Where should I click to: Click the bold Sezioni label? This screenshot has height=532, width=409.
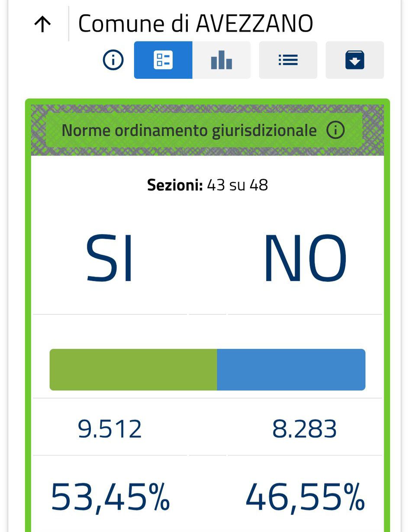pos(175,185)
